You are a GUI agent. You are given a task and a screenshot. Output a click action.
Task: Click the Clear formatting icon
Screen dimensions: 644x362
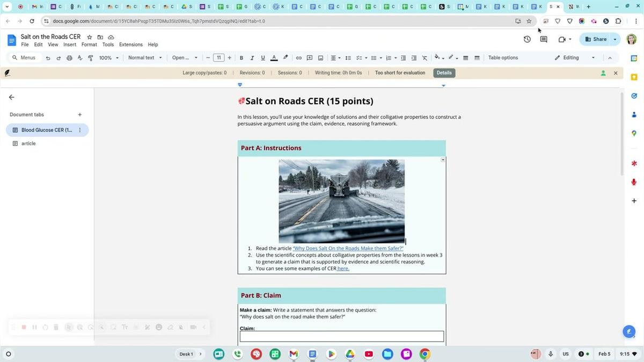pos(425,58)
